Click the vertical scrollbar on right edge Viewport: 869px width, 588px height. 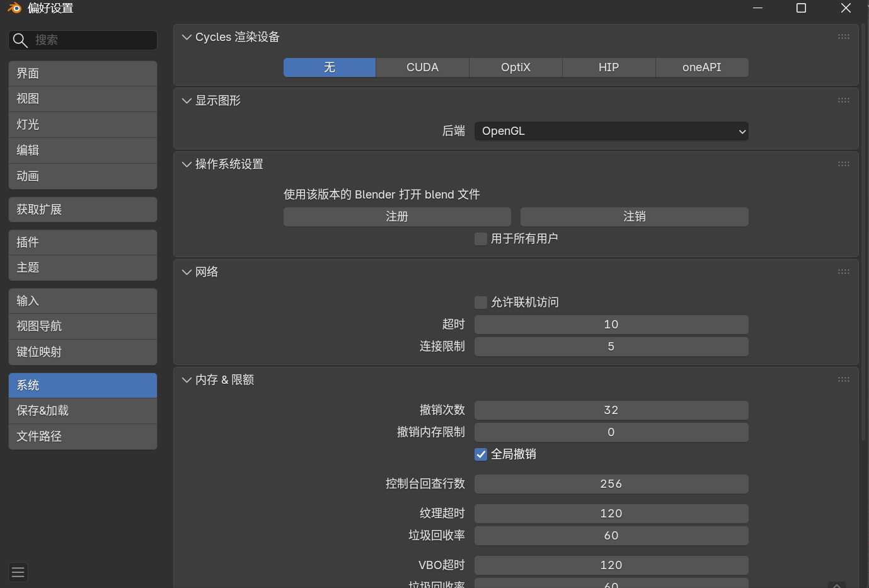point(863,233)
